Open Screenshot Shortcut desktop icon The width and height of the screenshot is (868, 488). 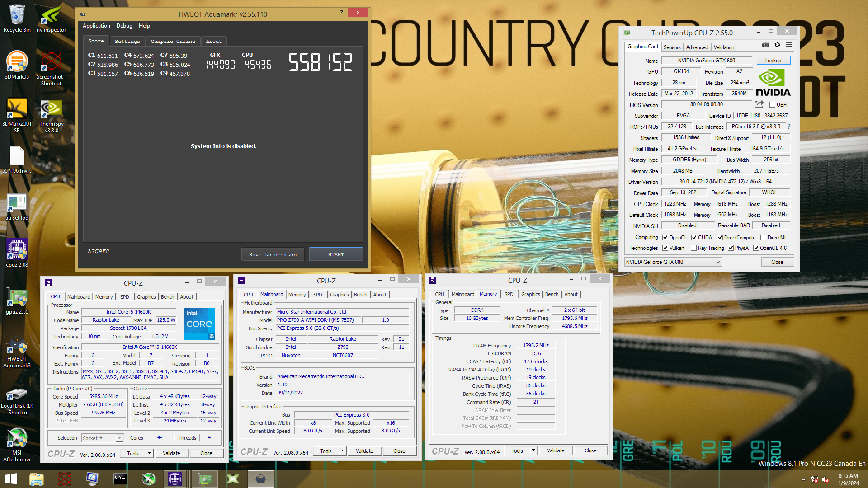[x=52, y=68]
